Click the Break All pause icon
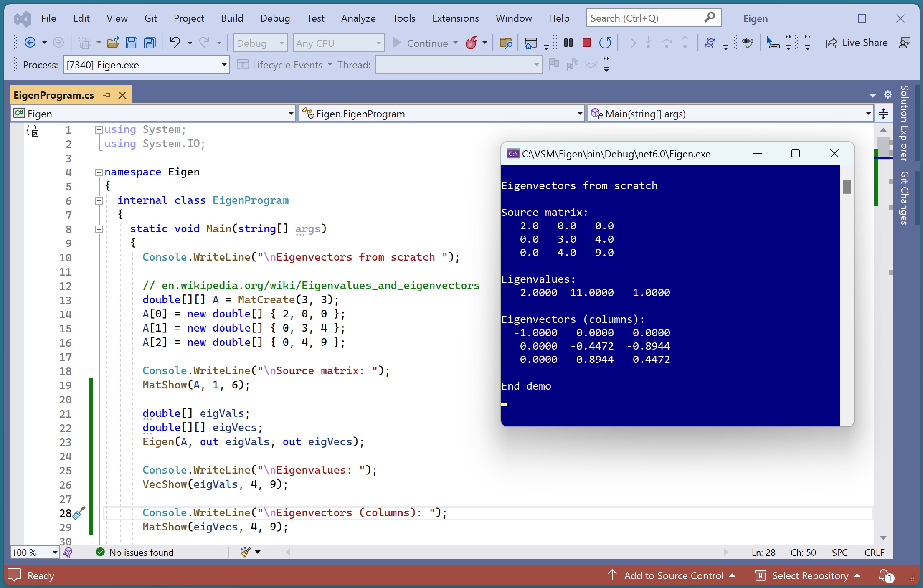This screenshot has height=588, width=923. [568, 43]
